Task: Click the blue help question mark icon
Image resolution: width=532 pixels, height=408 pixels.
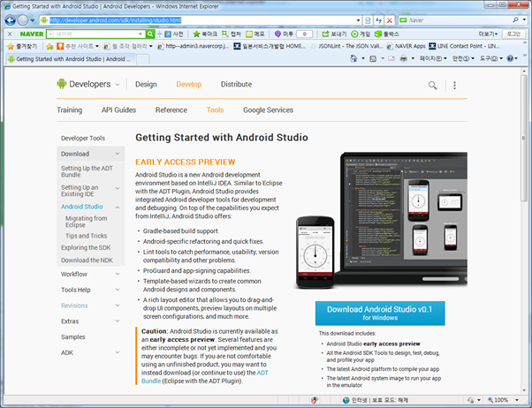Action: 510,58
